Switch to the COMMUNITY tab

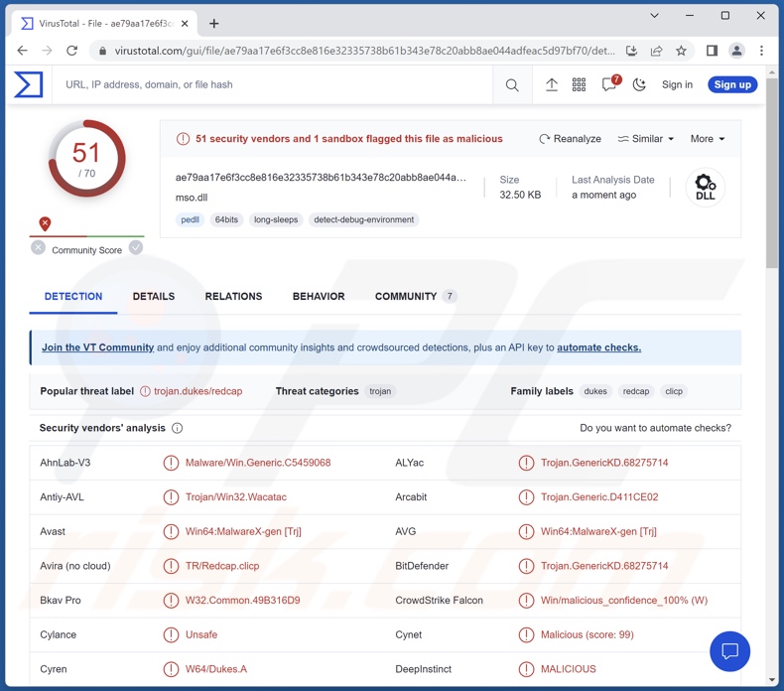(x=416, y=296)
